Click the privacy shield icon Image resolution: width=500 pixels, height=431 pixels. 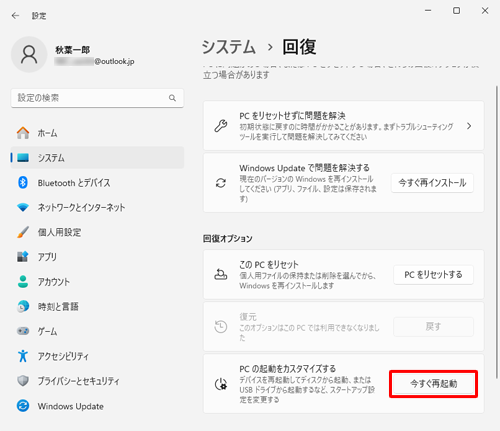coord(23,381)
